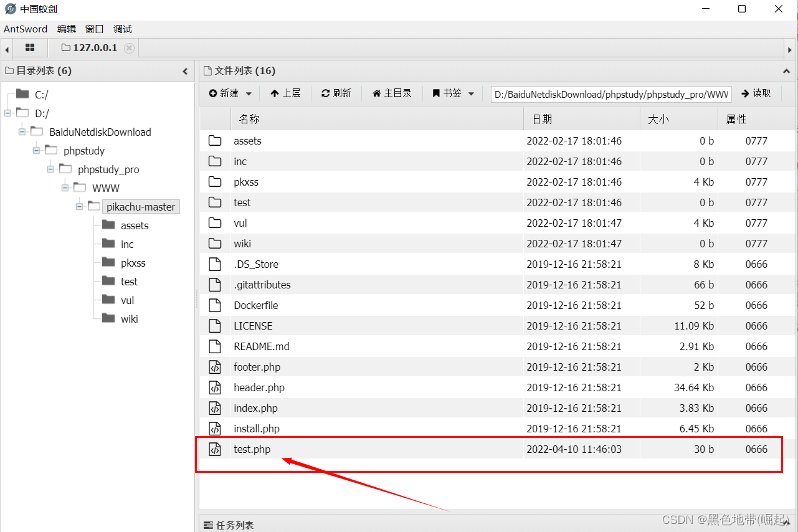The image size is (798, 532).
Task: Sort by the 属性 column header
Action: pos(756,119)
